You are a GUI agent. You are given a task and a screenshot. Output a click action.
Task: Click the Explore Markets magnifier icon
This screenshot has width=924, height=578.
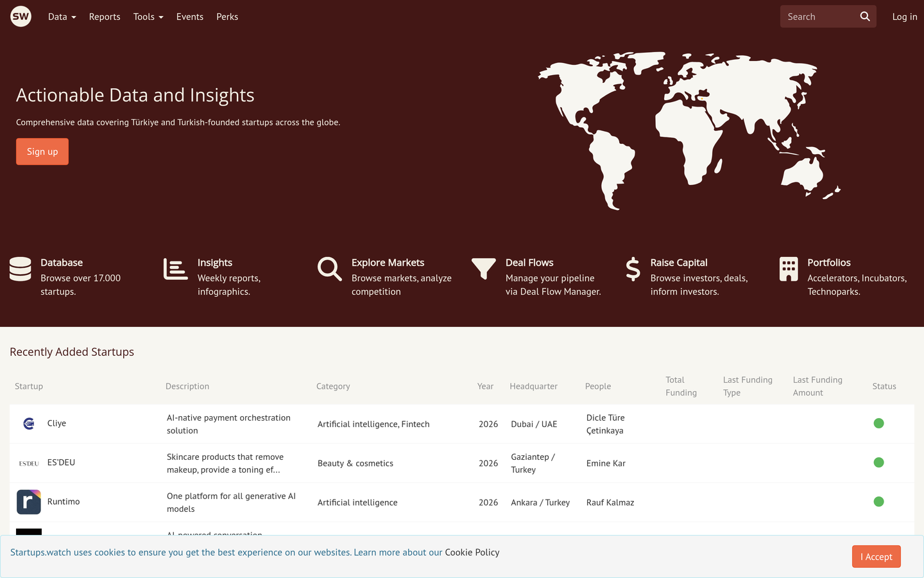coord(330,269)
